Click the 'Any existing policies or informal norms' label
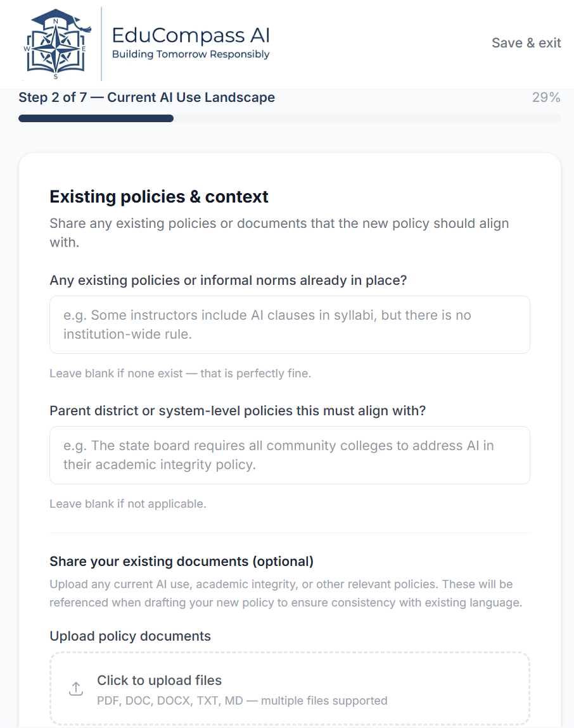The image size is (574, 728). point(228,280)
